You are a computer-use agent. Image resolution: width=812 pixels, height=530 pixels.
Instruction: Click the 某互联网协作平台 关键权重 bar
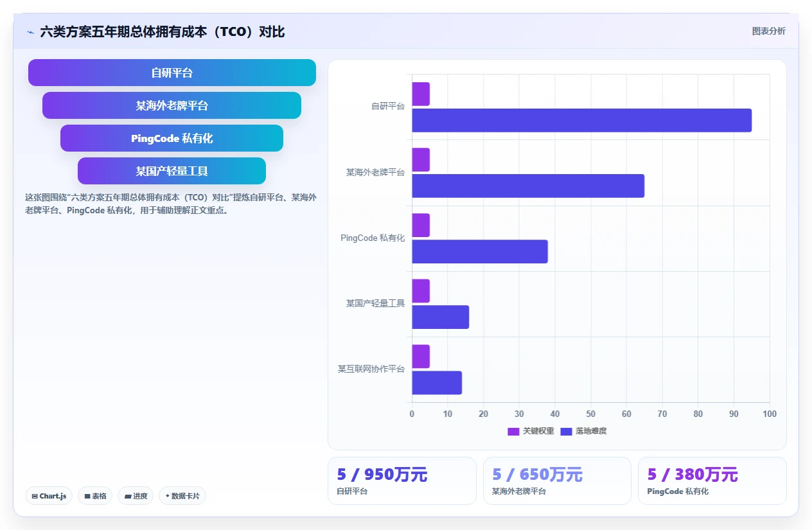421,357
